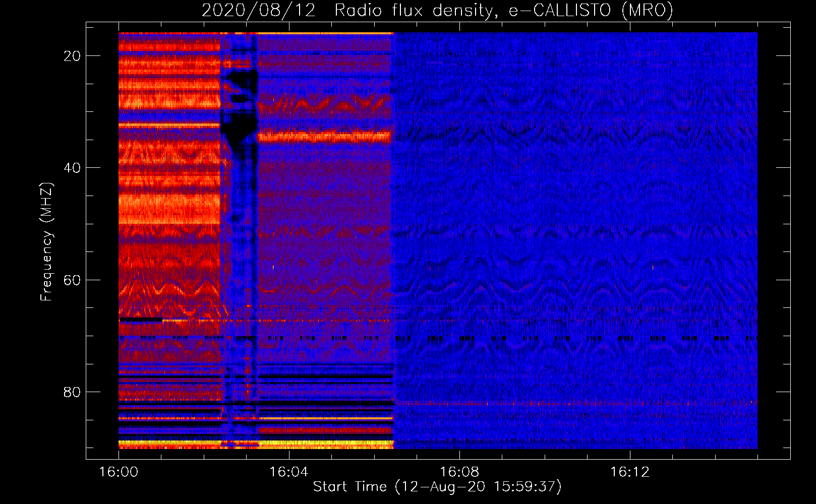816x504 pixels.
Task: Click the 40 frequency tick label
Action: point(72,168)
